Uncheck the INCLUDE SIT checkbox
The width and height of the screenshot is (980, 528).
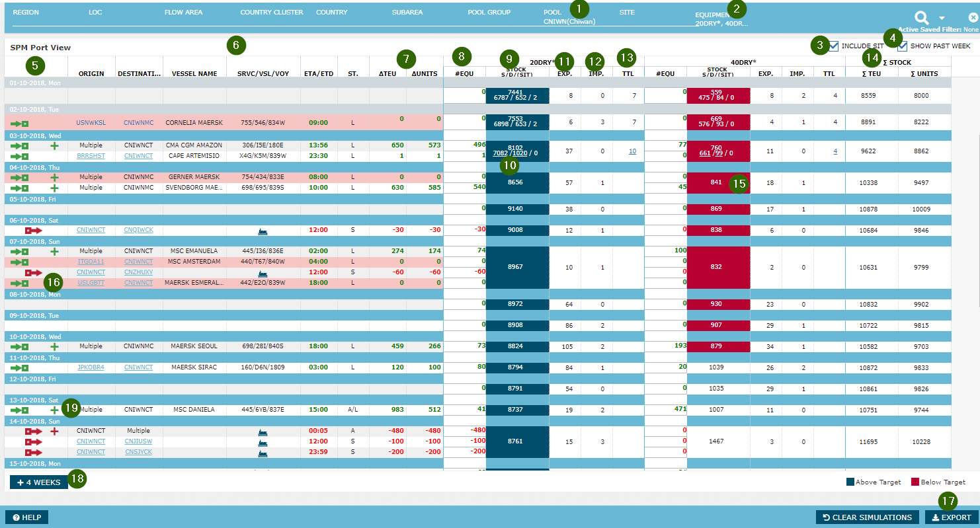pyautogui.click(x=834, y=46)
